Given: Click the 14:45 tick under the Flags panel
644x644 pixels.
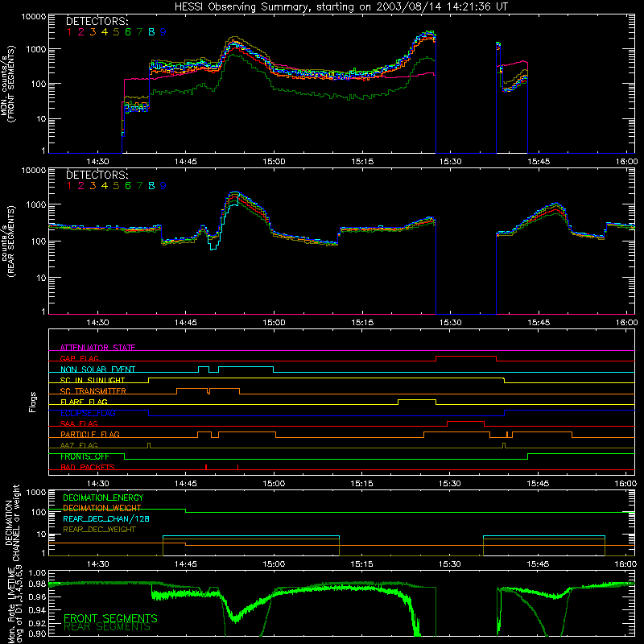Looking at the screenshot, I should pos(186,484).
